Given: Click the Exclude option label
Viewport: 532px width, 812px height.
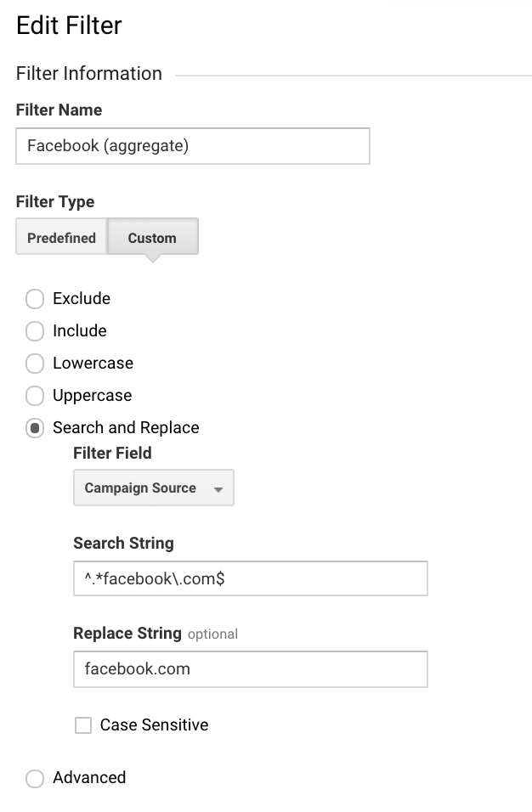Looking at the screenshot, I should pos(82,299).
